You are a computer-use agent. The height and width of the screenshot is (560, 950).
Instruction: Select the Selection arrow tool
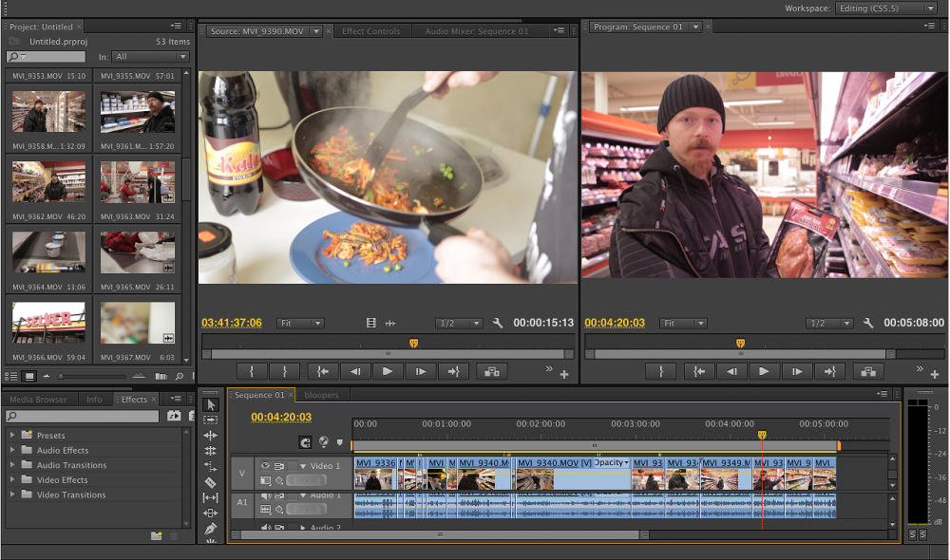click(x=211, y=405)
